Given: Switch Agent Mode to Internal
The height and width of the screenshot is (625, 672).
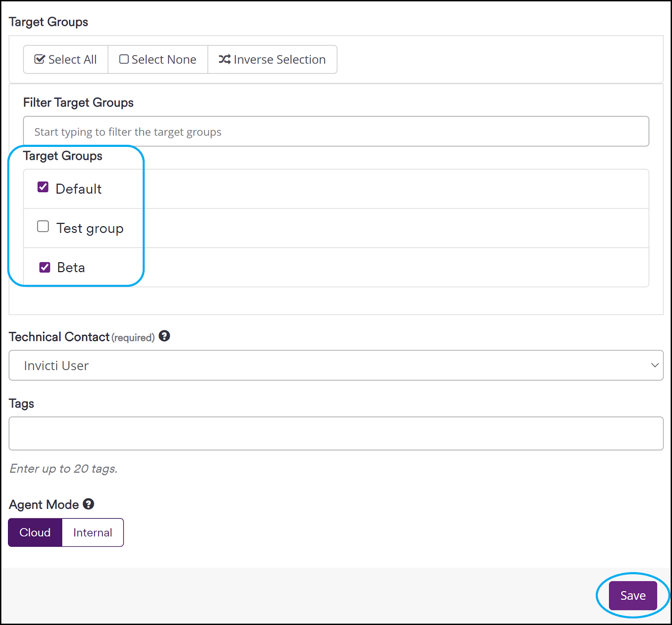Looking at the screenshot, I should pos(93,532).
